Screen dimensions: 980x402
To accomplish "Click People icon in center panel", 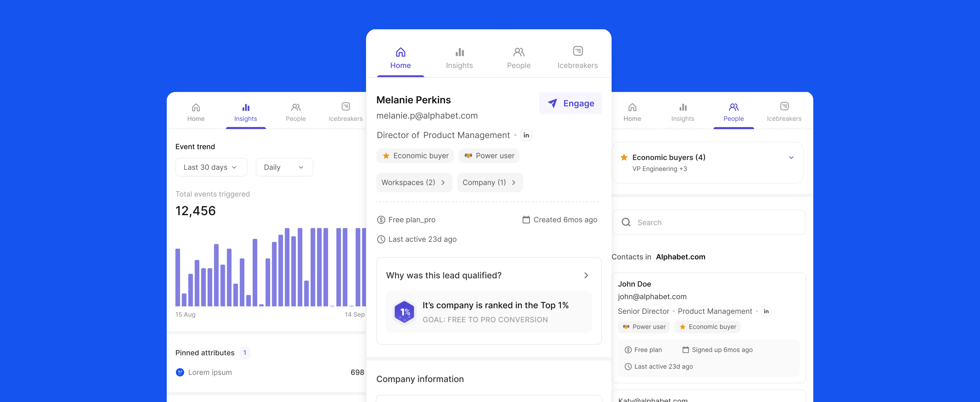I will pyautogui.click(x=519, y=52).
